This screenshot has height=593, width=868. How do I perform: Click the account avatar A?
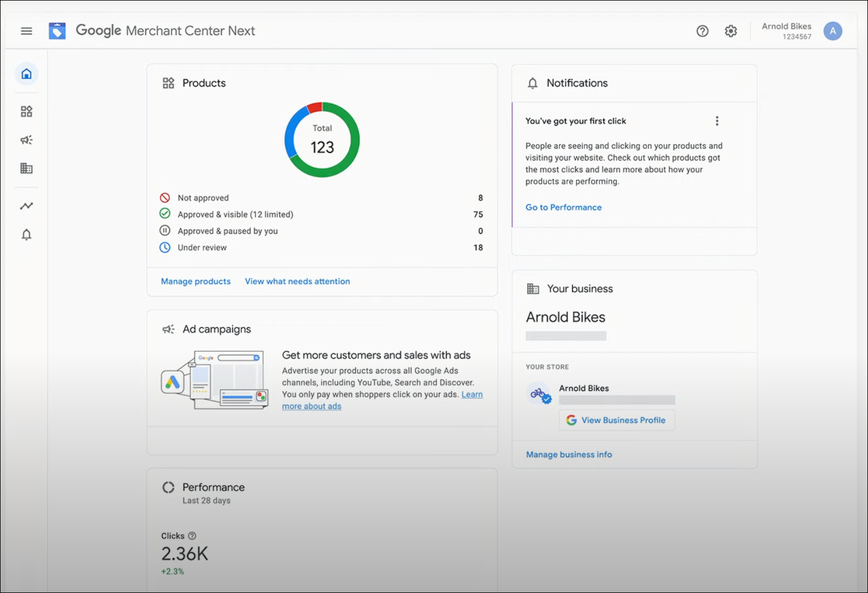832,31
